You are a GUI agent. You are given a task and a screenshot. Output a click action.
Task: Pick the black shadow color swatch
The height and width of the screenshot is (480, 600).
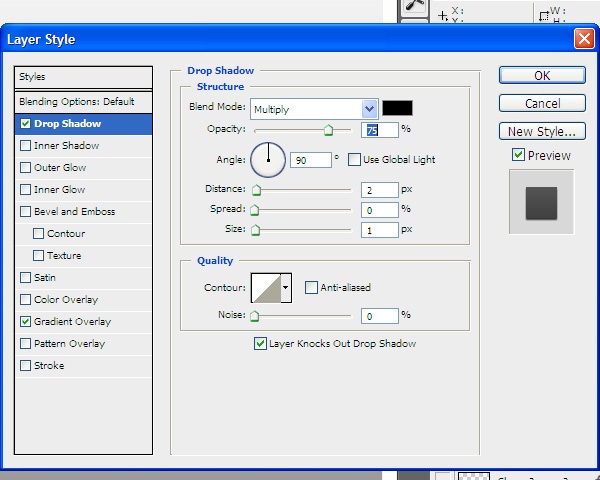397,108
